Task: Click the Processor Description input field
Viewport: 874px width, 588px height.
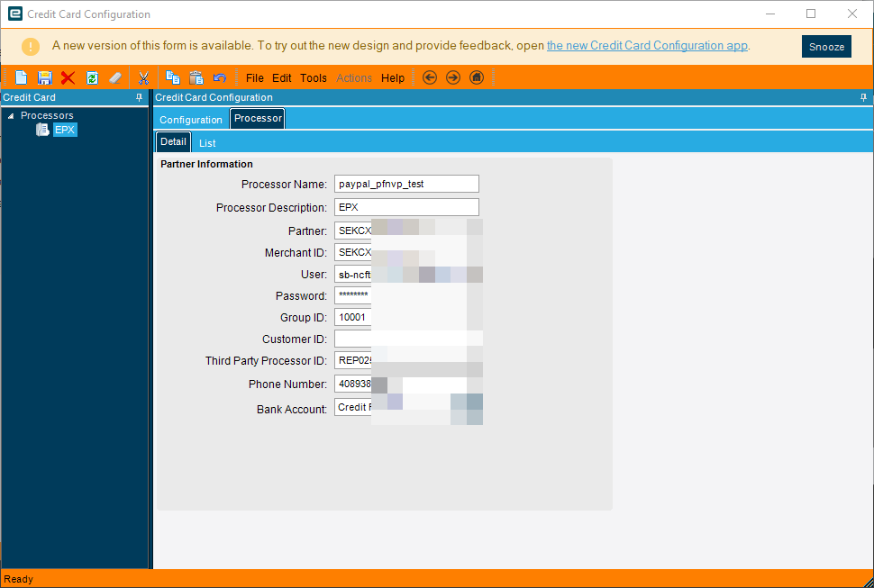Action: pyautogui.click(x=406, y=207)
